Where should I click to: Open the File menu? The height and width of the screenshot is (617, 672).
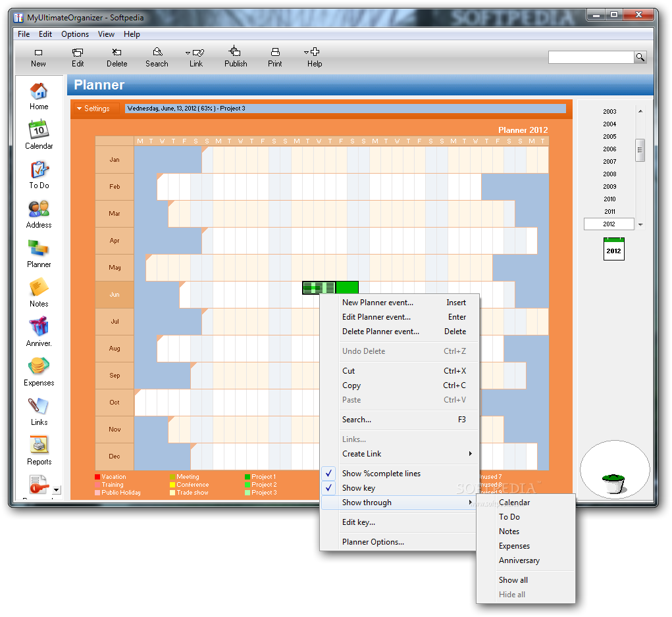click(x=24, y=34)
